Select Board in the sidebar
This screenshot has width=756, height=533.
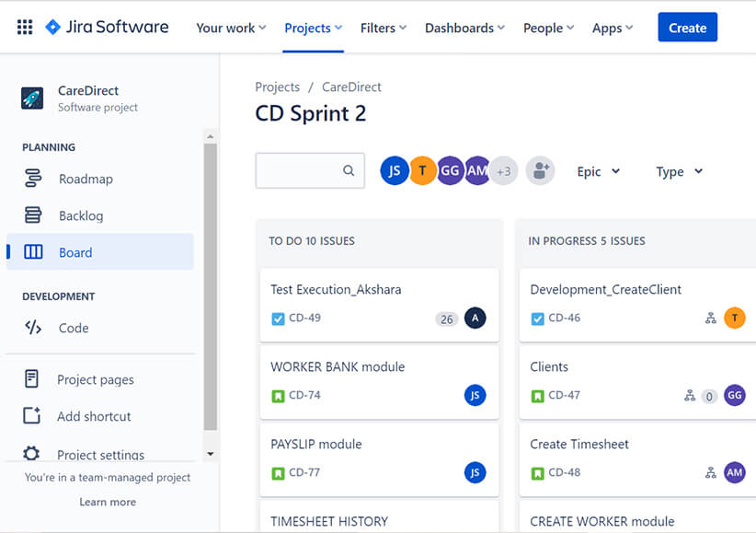click(100, 252)
